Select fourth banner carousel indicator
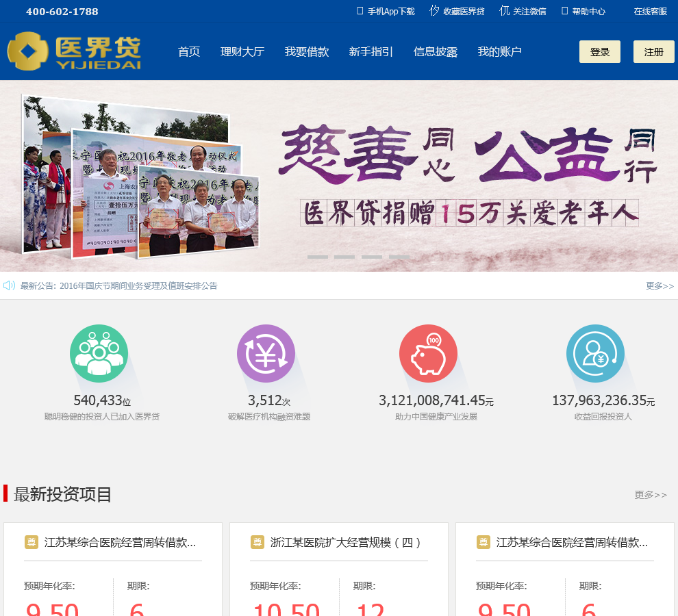This screenshot has height=616, width=678. pyautogui.click(x=399, y=257)
